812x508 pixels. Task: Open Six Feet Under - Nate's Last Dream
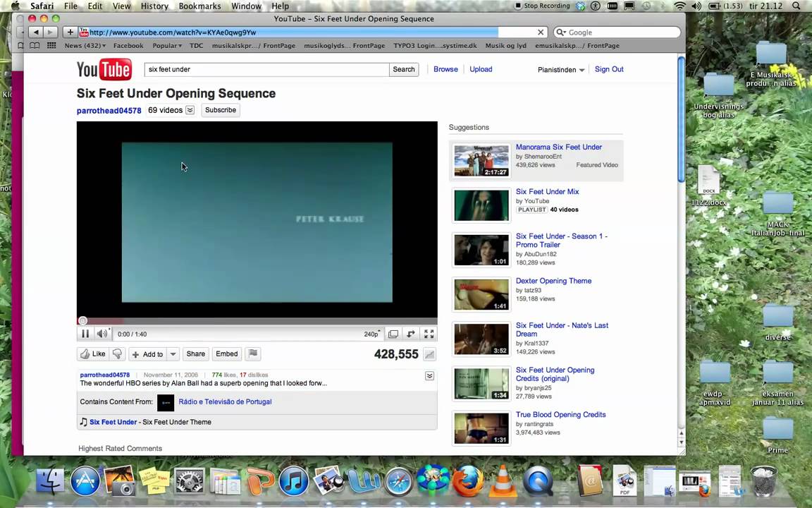point(562,329)
